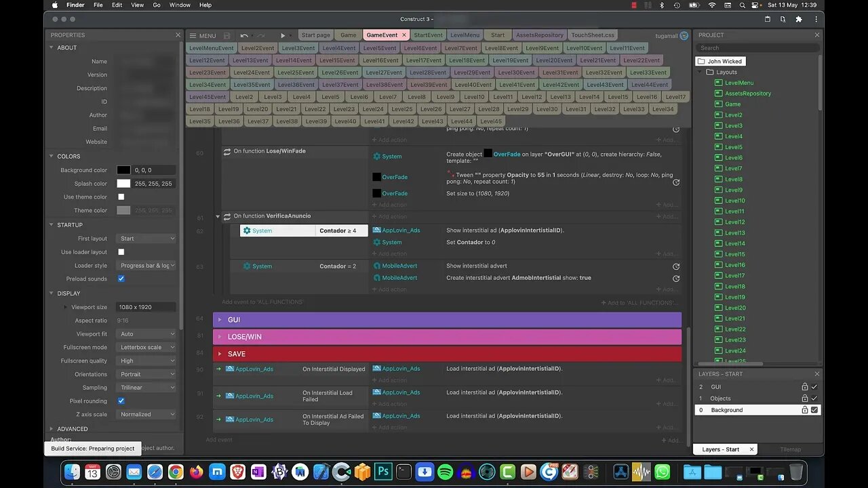
Task: Close the Properties panel
Action: point(178,35)
